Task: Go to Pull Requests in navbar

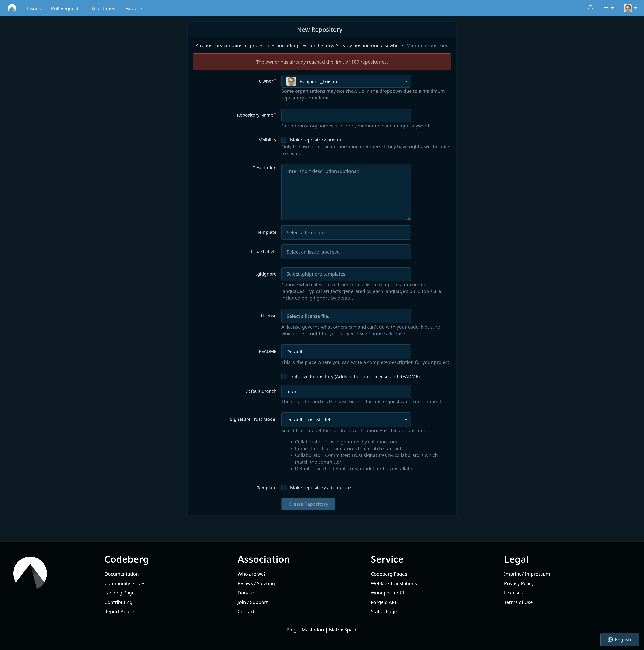Action: click(x=66, y=8)
